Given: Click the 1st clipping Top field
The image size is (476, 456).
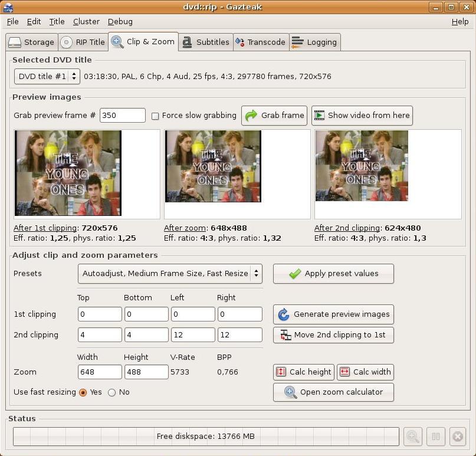Looking at the screenshot, I should click(x=100, y=314).
